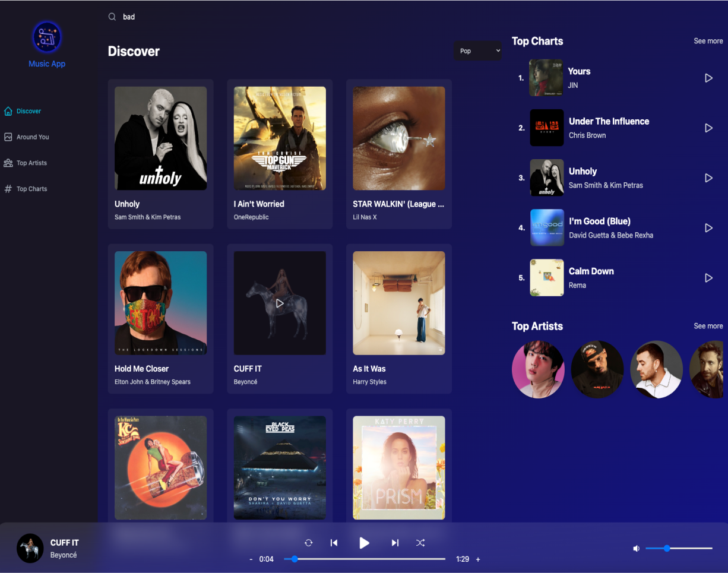Click the song progress seek bar

(365, 559)
